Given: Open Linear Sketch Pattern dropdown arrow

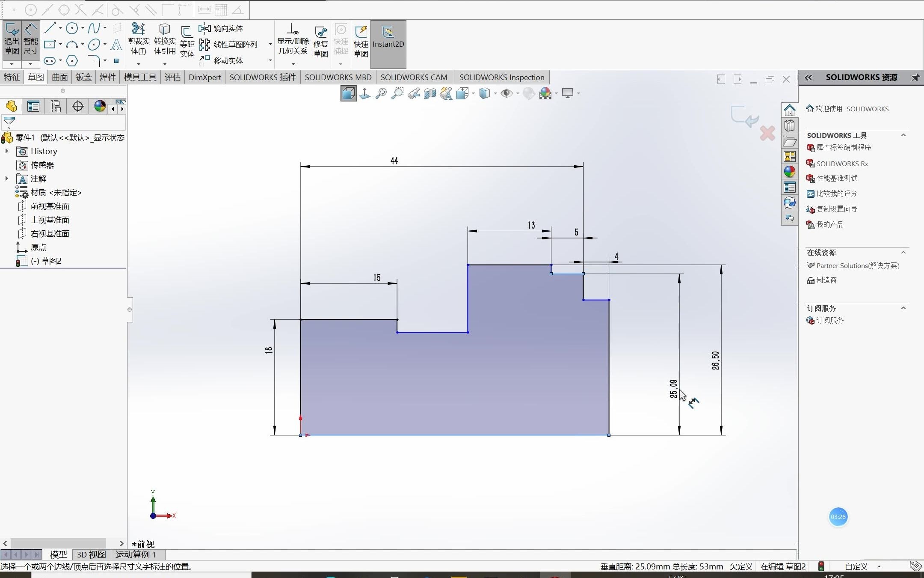Looking at the screenshot, I should click(270, 45).
